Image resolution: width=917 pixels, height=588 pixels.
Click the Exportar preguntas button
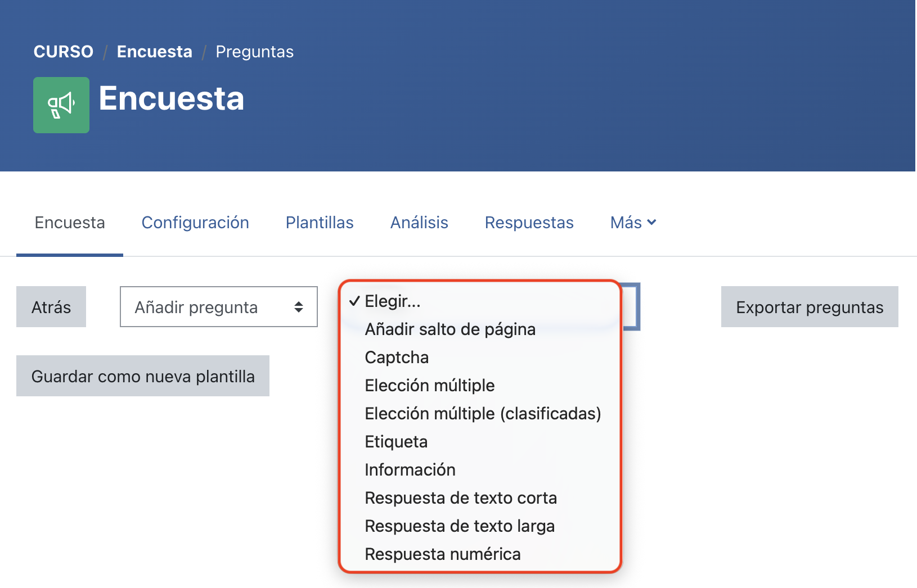click(810, 307)
